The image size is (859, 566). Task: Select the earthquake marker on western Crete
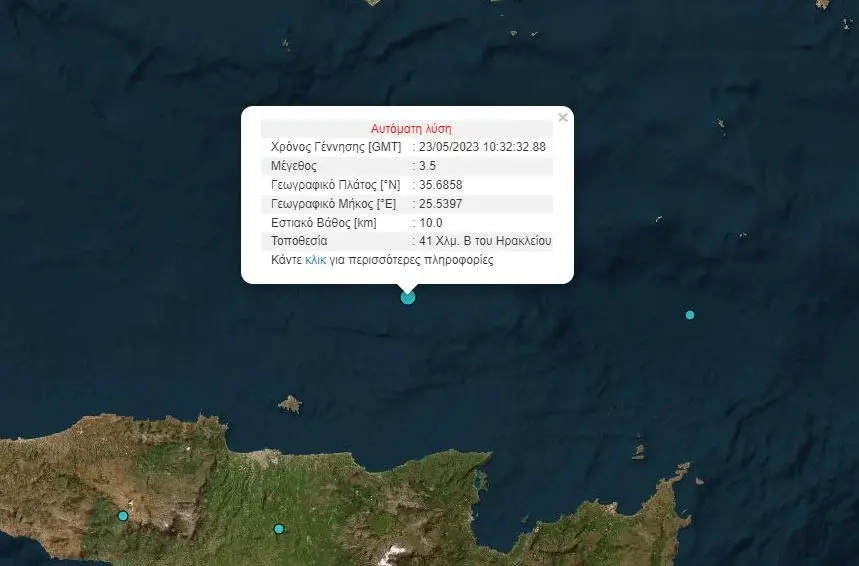[x=123, y=516]
